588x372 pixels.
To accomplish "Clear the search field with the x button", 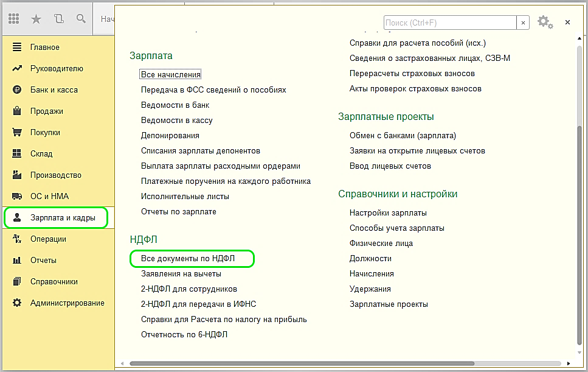I will pyautogui.click(x=523, y=23).
